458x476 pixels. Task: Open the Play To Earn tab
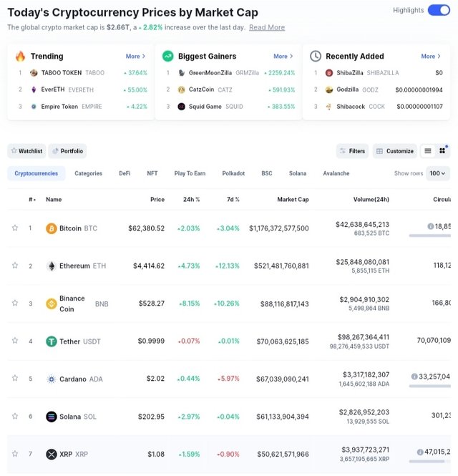click(190, 173)
